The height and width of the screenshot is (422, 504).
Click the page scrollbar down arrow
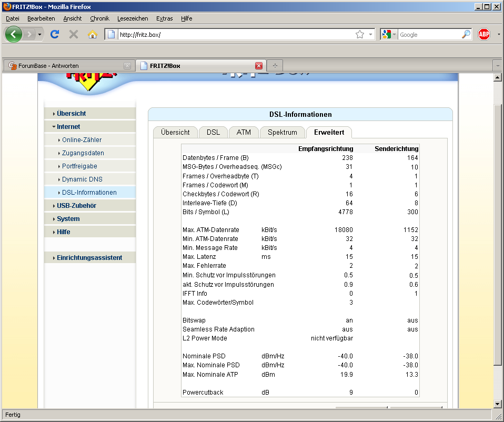[x=498, y=404]
